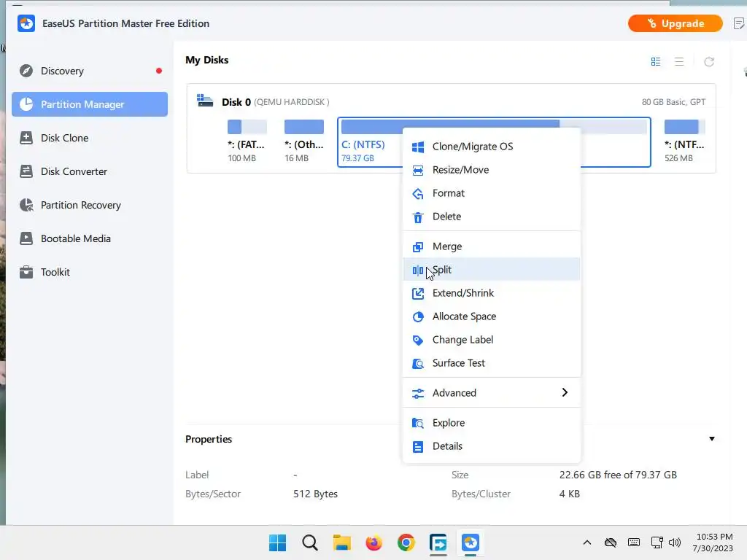Click the '512 Bytes' sector value
747x560 pixels.
(315, 494)
